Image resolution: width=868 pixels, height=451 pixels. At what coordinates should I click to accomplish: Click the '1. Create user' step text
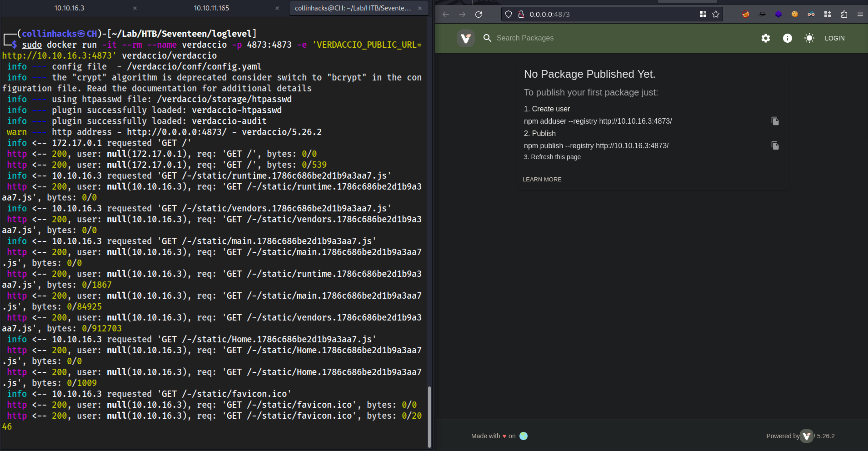pos(547,109)
